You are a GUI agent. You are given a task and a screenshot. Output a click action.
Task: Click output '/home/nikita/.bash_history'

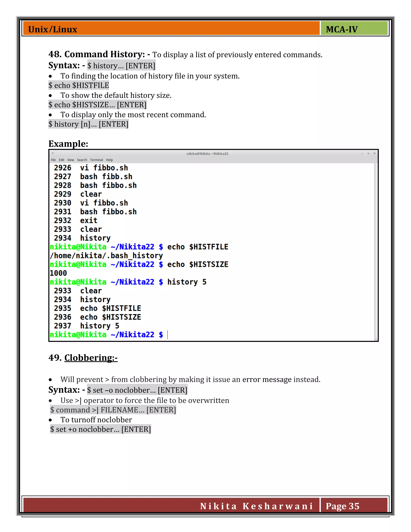pos(106,256)
